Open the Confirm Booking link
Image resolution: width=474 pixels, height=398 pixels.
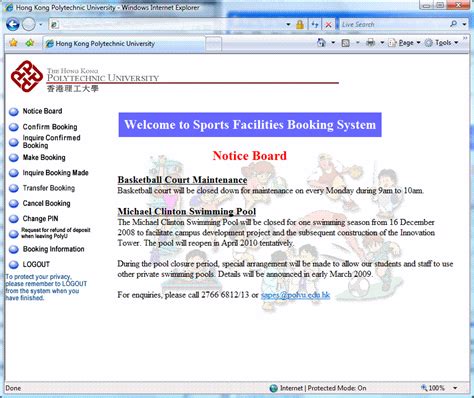click(50, 127)
